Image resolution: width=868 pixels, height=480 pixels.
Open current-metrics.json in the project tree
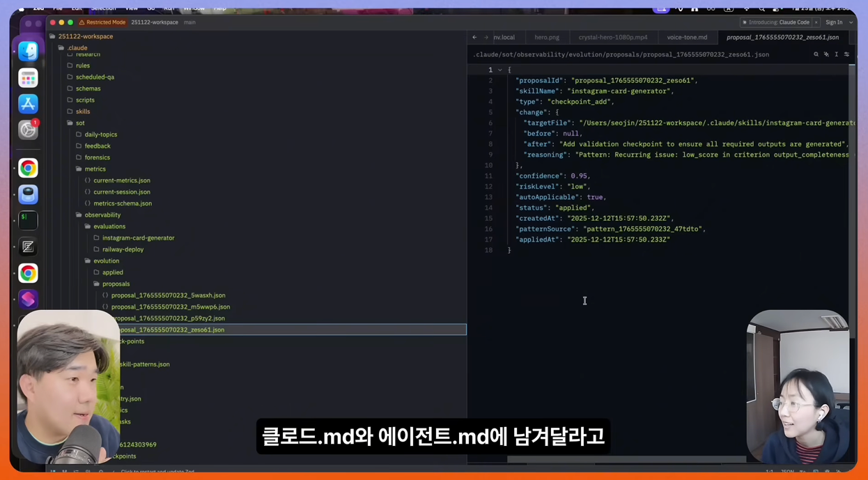[x=121, y=180]
